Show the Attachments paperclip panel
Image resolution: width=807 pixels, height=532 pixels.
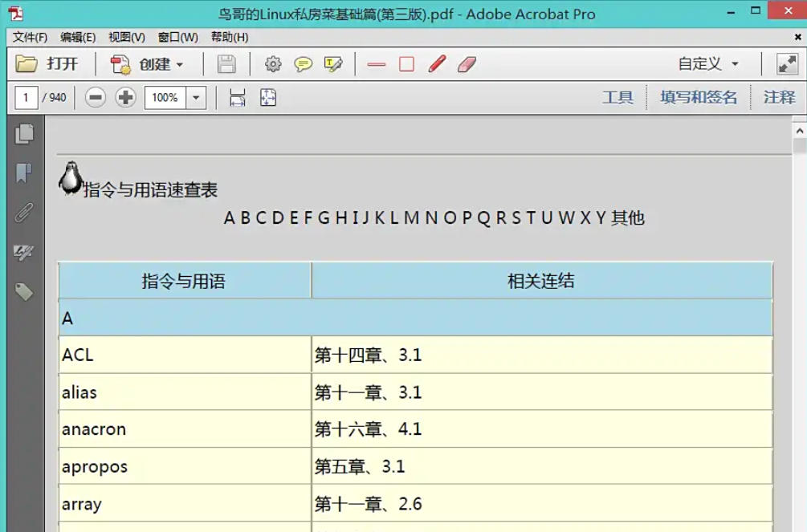tap(24, 213)
